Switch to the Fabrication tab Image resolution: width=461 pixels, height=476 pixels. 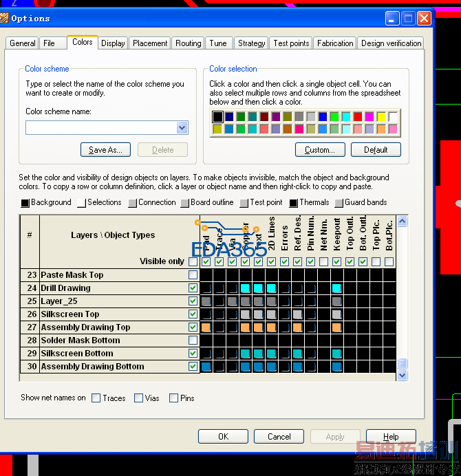pos(335,43)
